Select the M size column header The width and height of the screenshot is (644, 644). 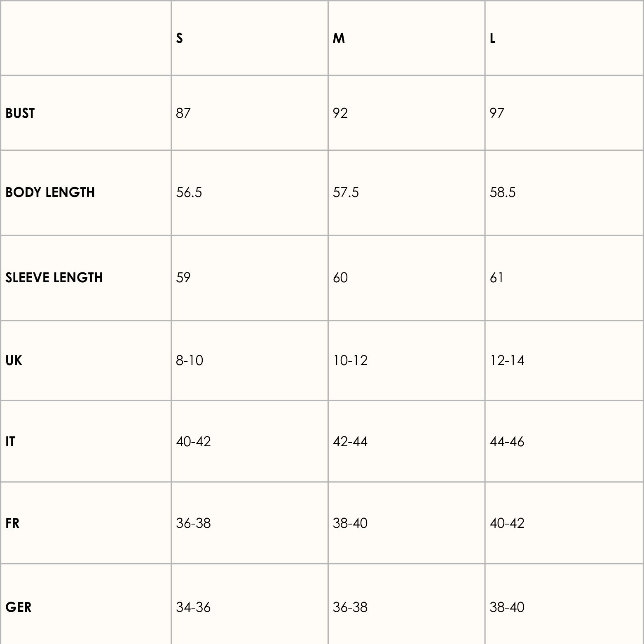[339, 38]
